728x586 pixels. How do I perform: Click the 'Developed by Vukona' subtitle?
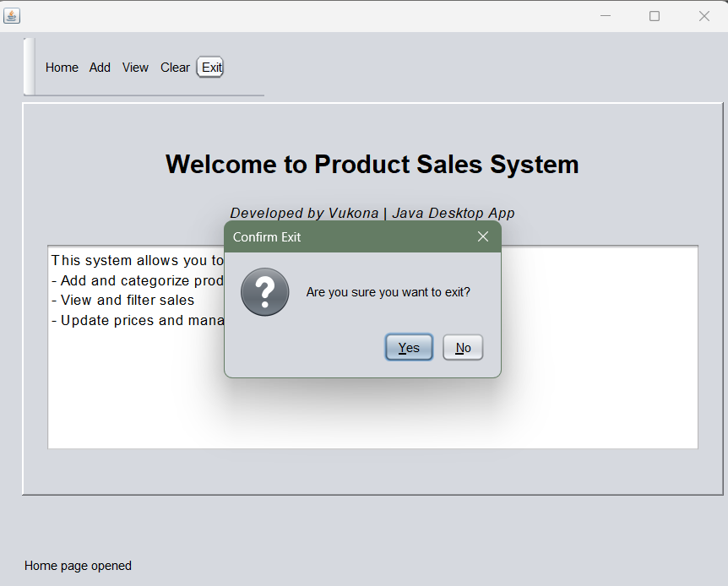(x=372, y=213)
